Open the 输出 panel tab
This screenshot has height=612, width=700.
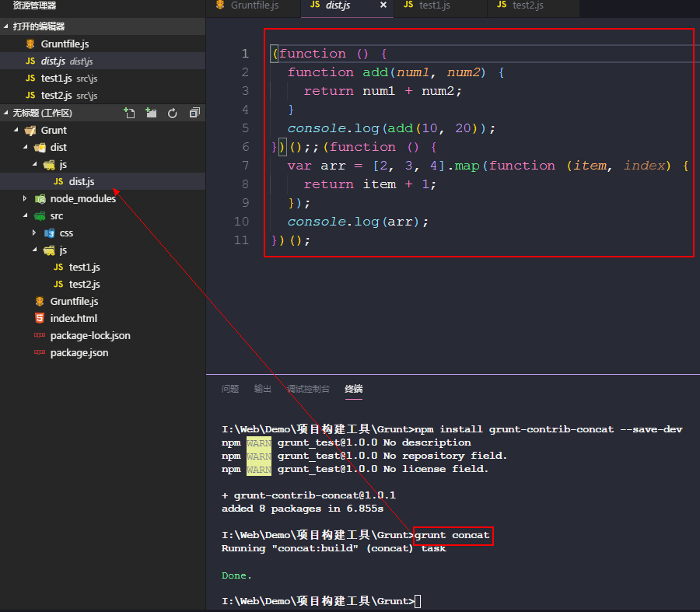tap(263, 389)
